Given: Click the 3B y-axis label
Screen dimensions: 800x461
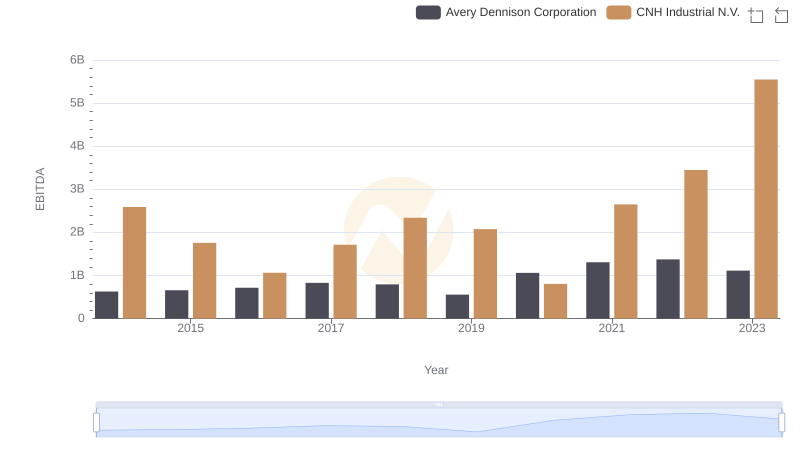Looking at the screenshot, I should (77, 189).
